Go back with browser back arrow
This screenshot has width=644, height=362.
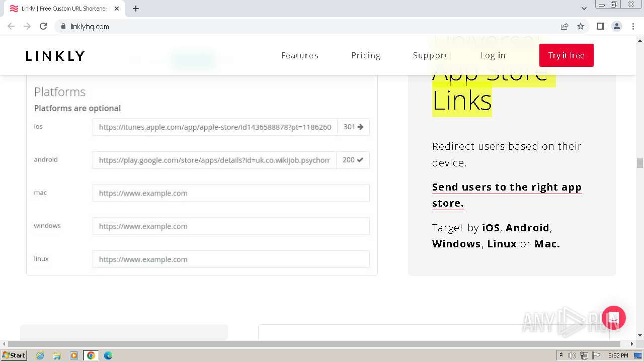point(11,26)
